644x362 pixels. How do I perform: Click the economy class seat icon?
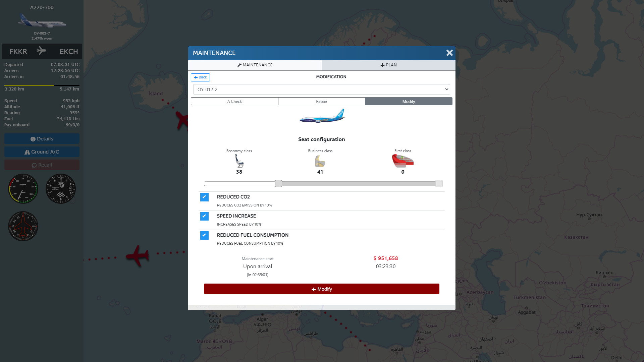[239, 161]
